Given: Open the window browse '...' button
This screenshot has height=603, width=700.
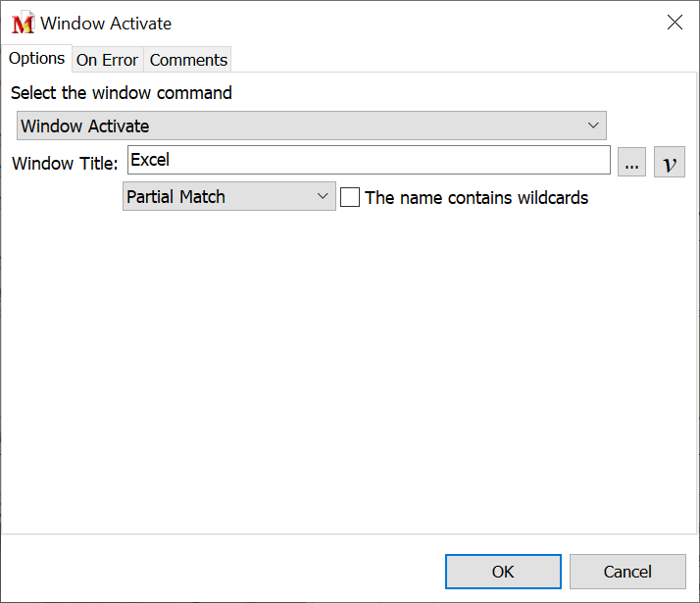Looking at the screenshot, I should (631, 163).
